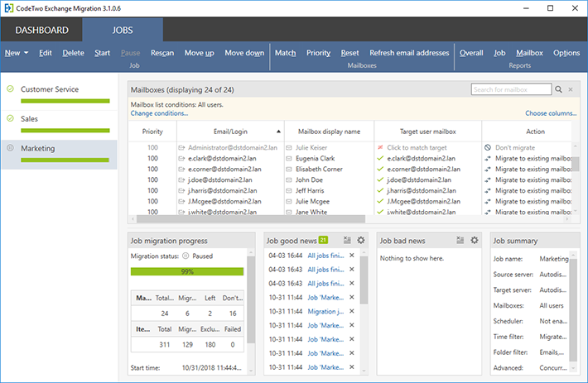The image size is (588, 383).
Task: Select the John Doe display name
Action: (309, 180)
